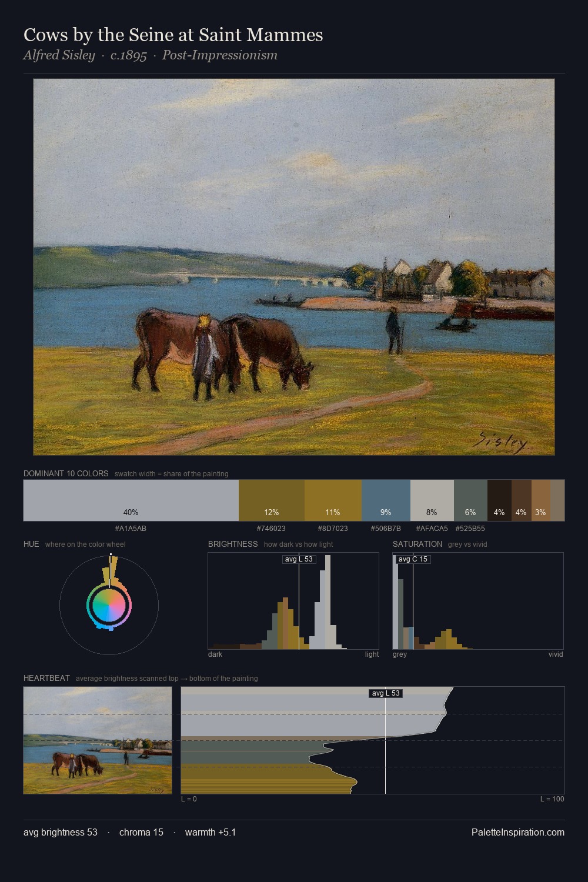This screenshot has height=882, width=588.
Task: Click 'avg brightness 53' in footer
Action: point(61,832)
